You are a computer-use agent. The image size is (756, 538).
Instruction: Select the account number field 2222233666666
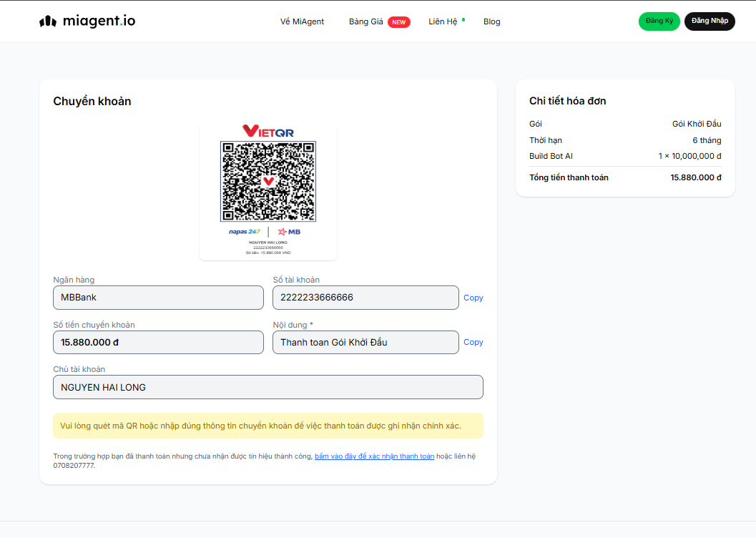(x=365, y=298)
